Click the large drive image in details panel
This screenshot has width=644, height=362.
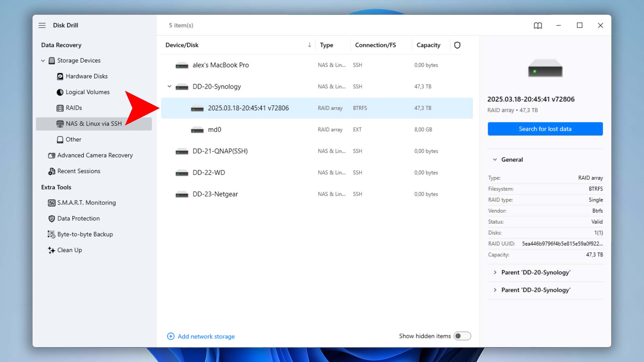(x=545, y=68)
